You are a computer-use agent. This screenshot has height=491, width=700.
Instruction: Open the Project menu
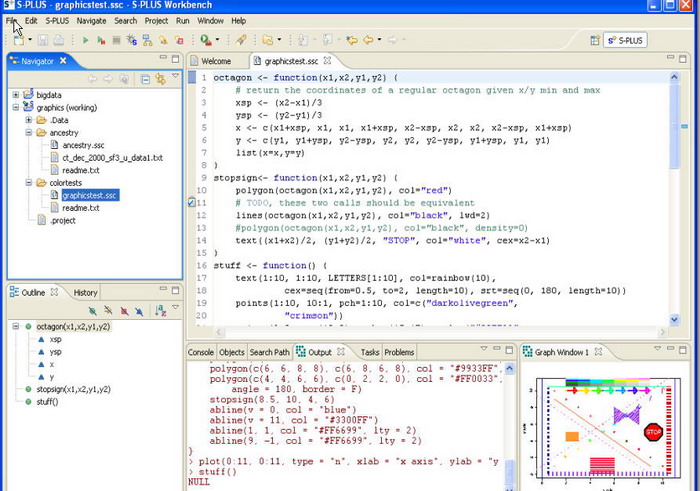coord(156,21)
